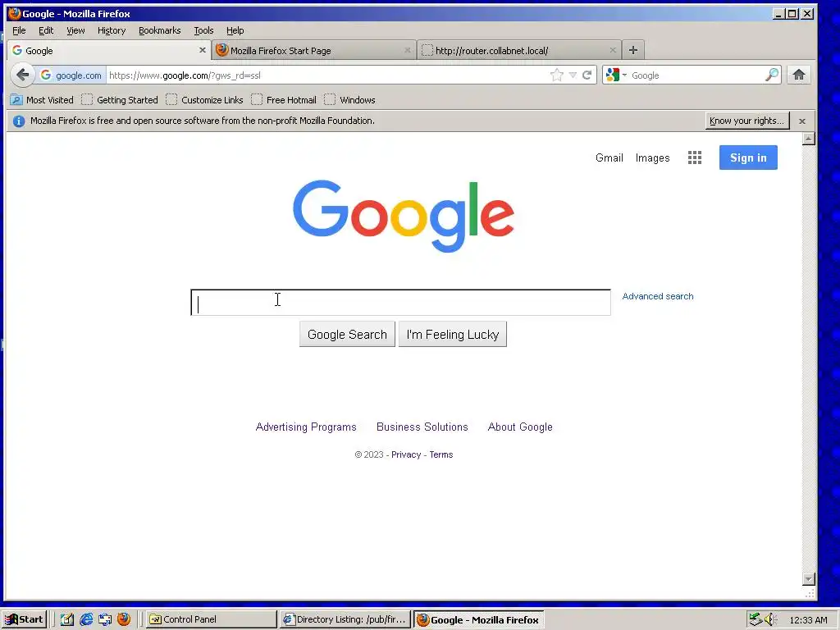Open the Bookmarks menu
The image size is (840, 630).
tap(160, 30)
